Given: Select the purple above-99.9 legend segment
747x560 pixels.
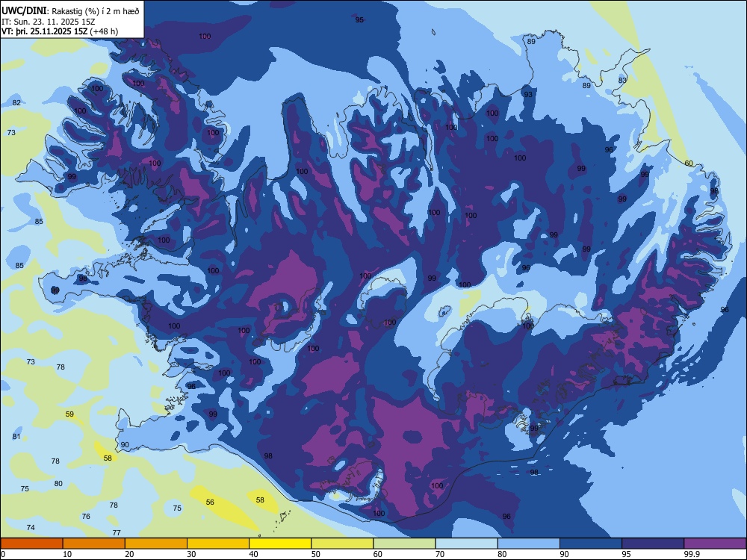Looking at the screenshot, I should 715,544.
